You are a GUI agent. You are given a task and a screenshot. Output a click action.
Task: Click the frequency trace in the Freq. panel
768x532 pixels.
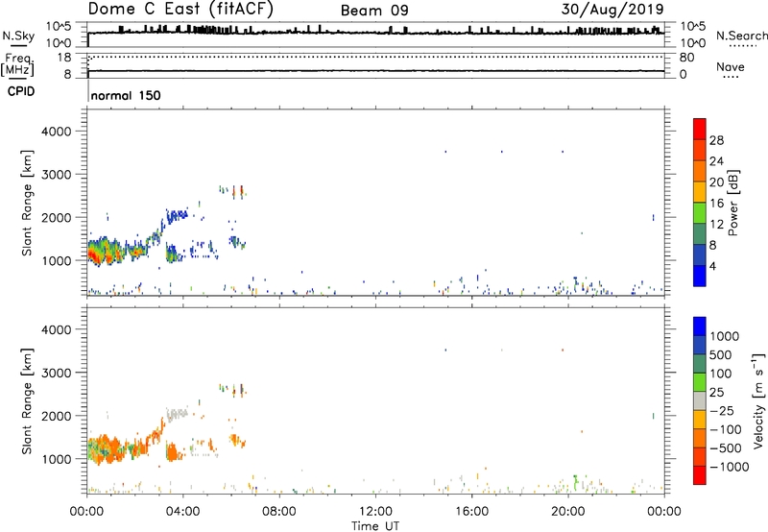point(375,71)
